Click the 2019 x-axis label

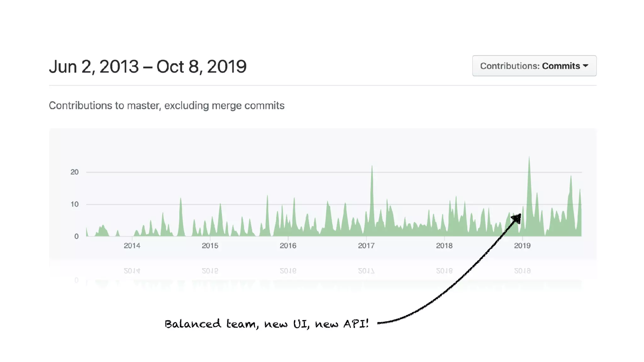click(x=522, y=246)
